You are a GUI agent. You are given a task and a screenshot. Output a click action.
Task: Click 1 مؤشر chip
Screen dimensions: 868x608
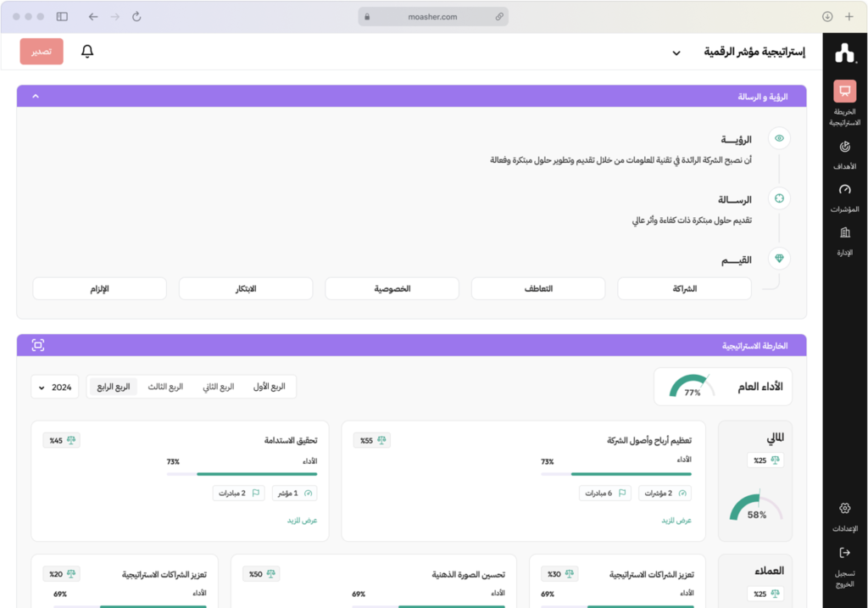pyautogui.click(x=294, y=494)
